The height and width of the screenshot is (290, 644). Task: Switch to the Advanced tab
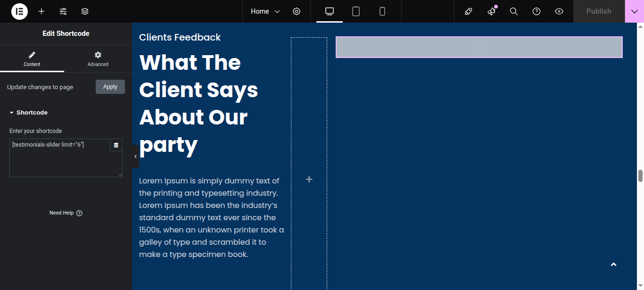pos(98,59)
